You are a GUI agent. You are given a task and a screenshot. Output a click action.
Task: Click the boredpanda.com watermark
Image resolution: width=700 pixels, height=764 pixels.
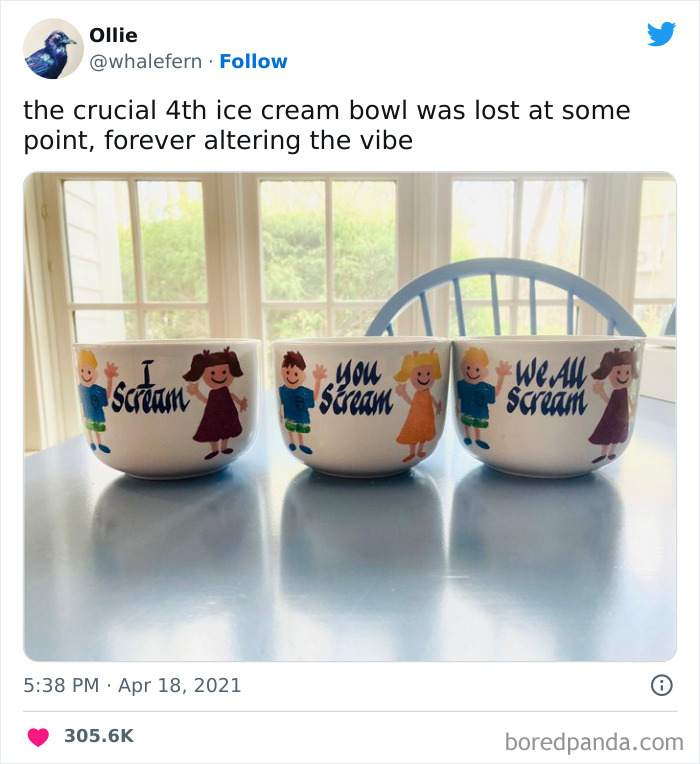(594, 742)
